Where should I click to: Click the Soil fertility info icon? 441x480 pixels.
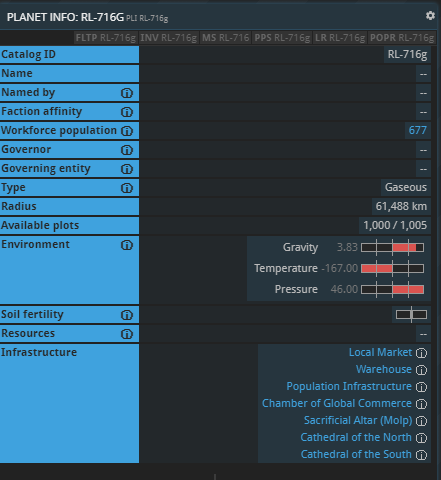pyautogui.click(x=127, y=315)
